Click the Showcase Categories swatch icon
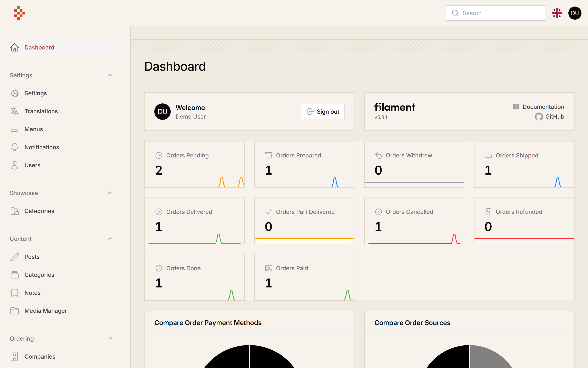 [x=14, y=211]
